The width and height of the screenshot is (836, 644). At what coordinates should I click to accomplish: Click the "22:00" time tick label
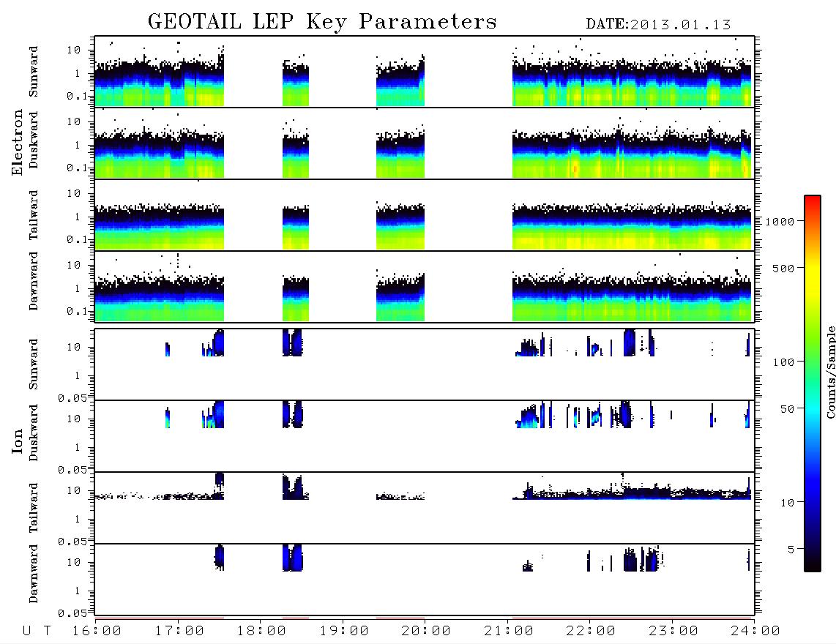pyautogui.click(x=591, y=632)
